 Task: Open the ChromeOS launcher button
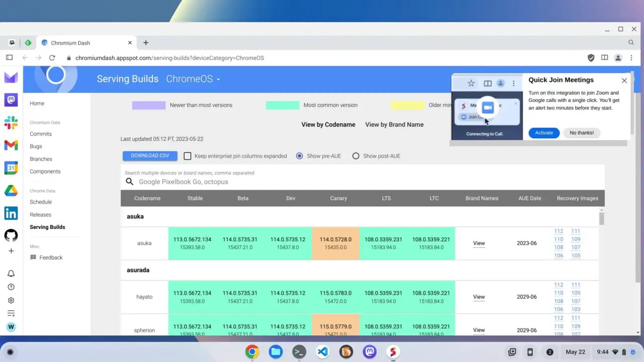tap(10, 352)
